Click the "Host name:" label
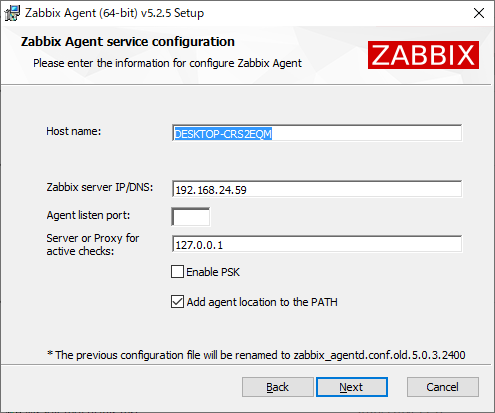The height and width of the screenshot is (413, 495). click(74, 131)
